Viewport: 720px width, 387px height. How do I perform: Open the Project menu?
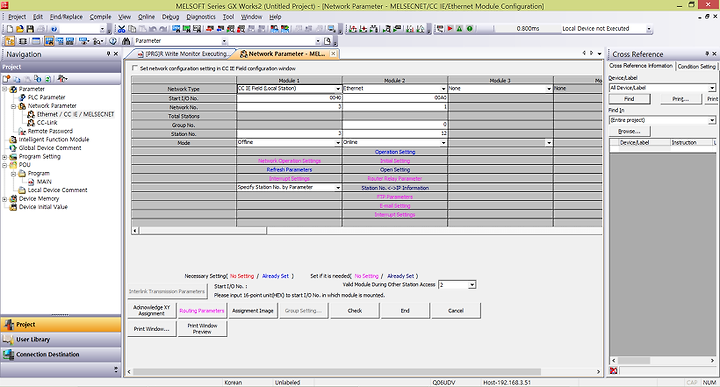point(17,17)
